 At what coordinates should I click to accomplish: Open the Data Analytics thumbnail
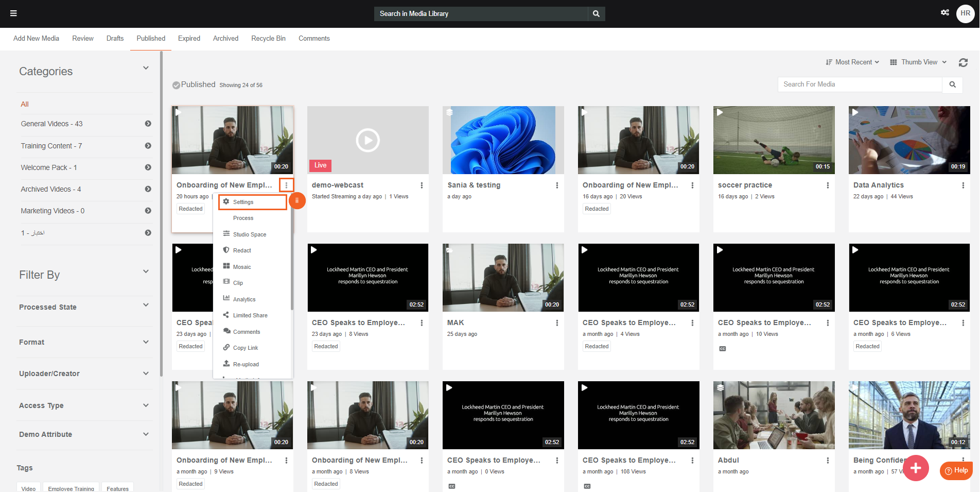[909, 140]
